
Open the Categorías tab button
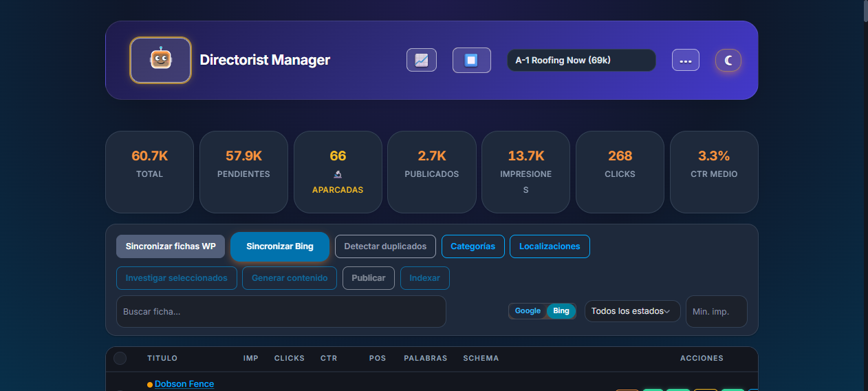click(473, 246)
